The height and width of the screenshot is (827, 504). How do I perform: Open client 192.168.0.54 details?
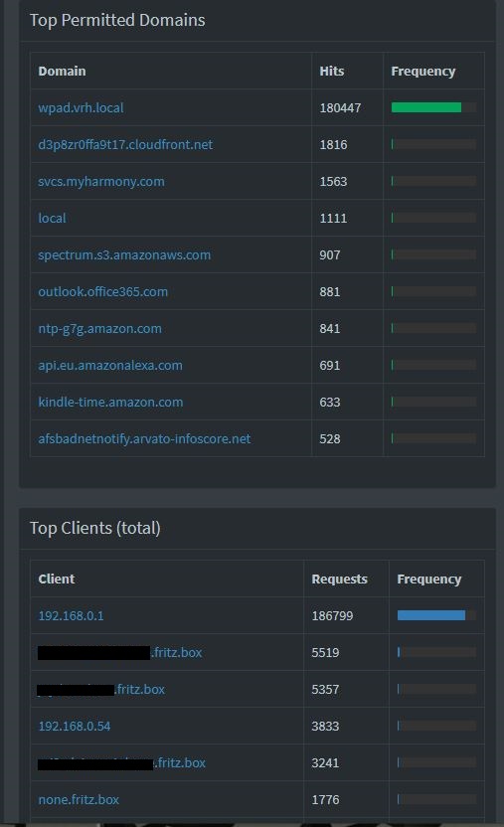[x=75, y=726]
